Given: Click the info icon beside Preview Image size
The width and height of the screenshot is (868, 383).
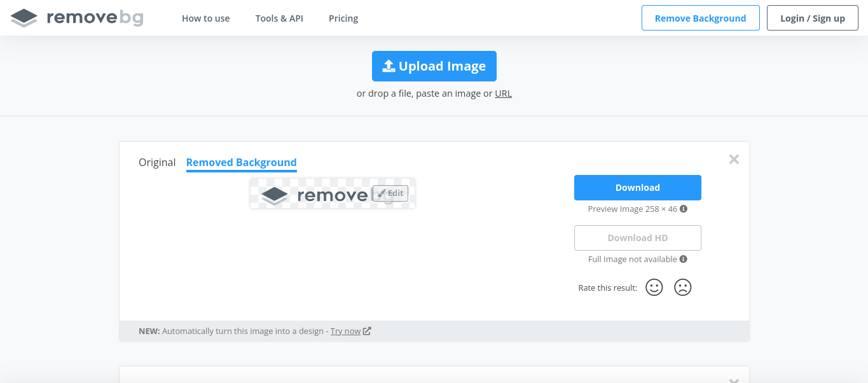Looking at the screenshot, I should pos(684,209).
